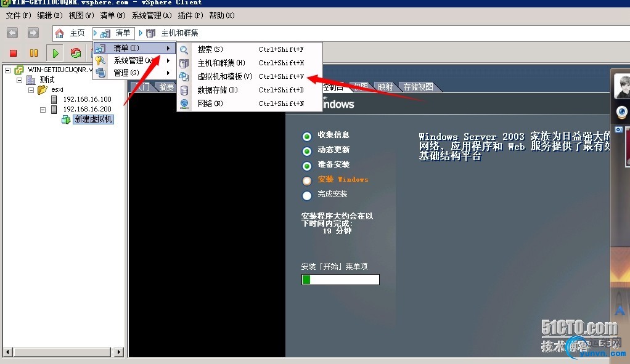Open the 文件(F) menu
This screenshot has height=364, width=630.
point(18,15)
